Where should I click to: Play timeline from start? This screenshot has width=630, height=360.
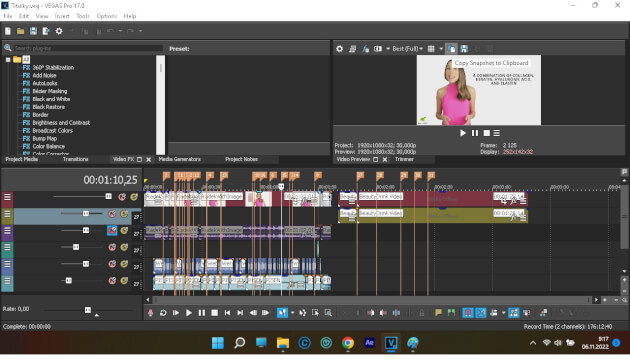coord(176,313)
